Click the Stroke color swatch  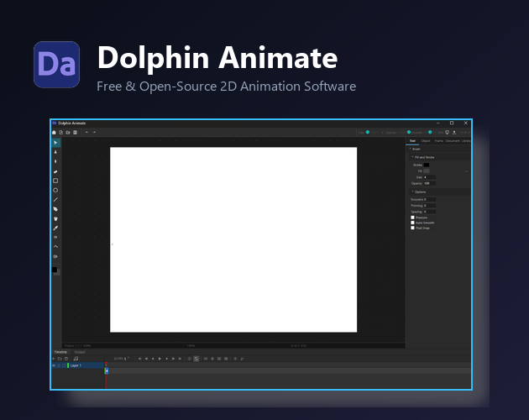427,165
